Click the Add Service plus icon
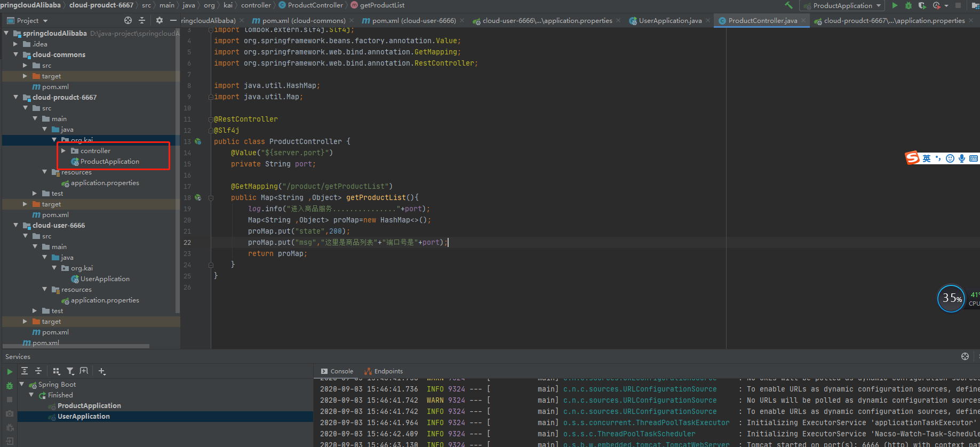Screen dimensions: 980x447 (x=102, y=371)
